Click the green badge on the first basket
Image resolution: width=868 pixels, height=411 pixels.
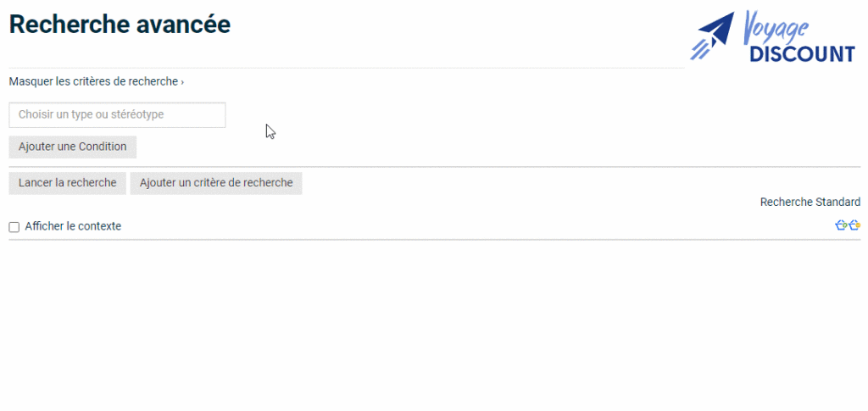point(845,225)
